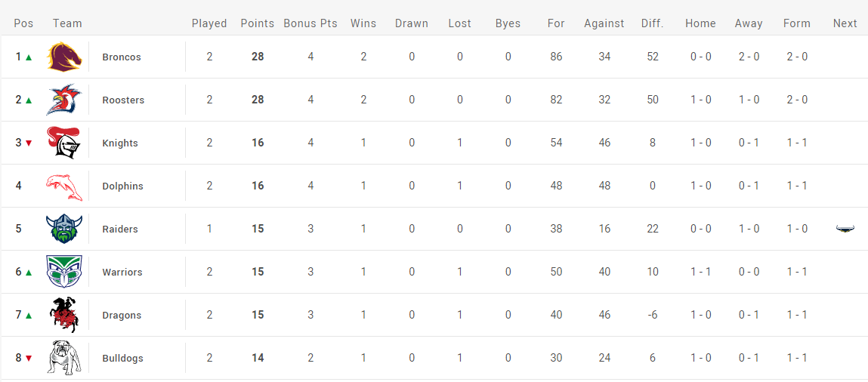Screen dimensions: 868x382
Task: Open the Knights helmet logo
Action: pyautogui.click(x=64, y=143)
